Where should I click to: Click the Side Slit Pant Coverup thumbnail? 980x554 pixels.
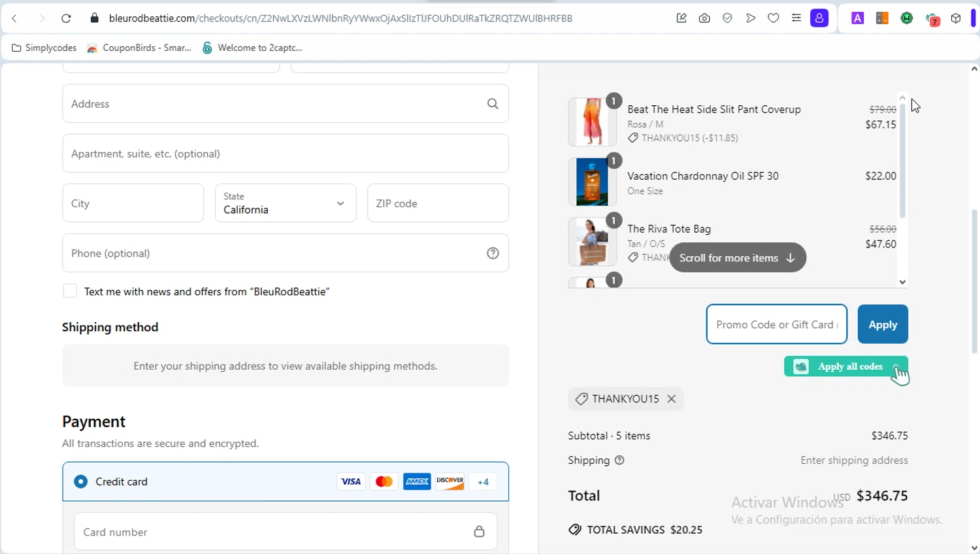pyautogui.click(x=592, y=122)
